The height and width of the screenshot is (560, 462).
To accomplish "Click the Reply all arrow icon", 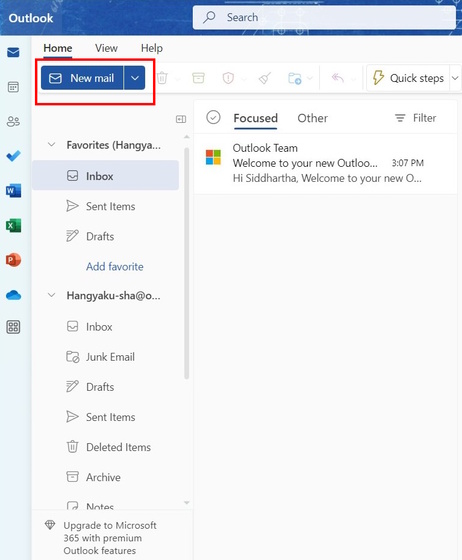I will 337,77.
